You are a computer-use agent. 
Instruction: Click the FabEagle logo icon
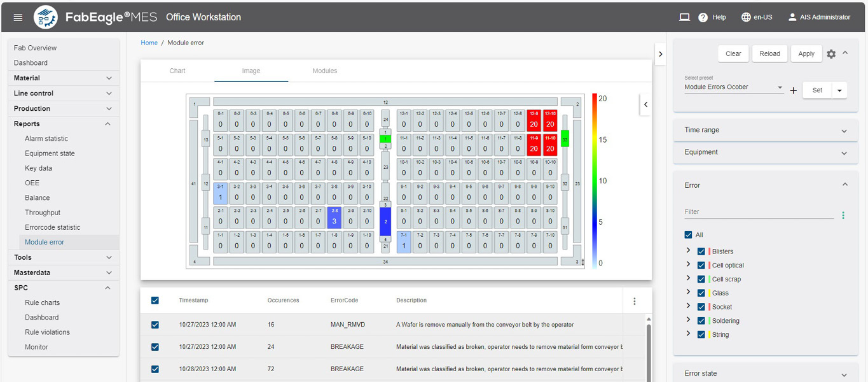tap(46, 17)
